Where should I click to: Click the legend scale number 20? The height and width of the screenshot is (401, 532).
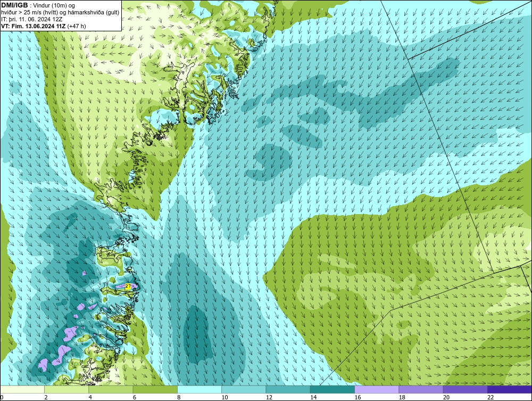coord(446,398)
